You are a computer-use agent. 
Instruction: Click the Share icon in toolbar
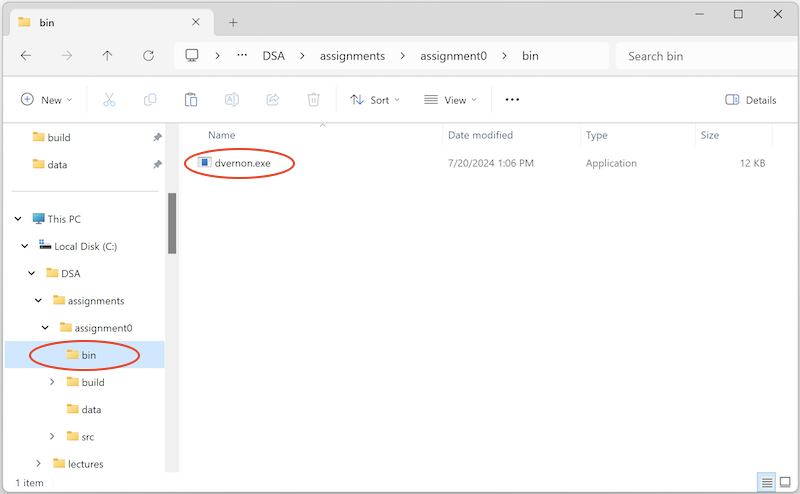click(272, 100)
